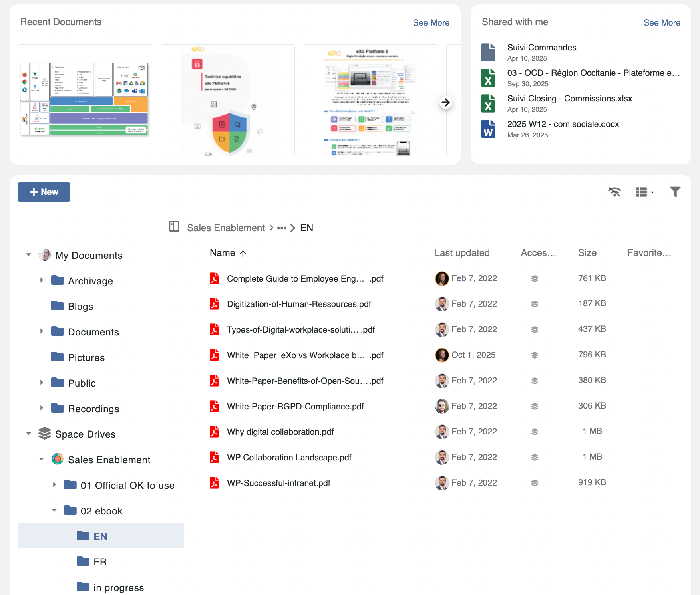Open the list view switcher dropdown

644,192
